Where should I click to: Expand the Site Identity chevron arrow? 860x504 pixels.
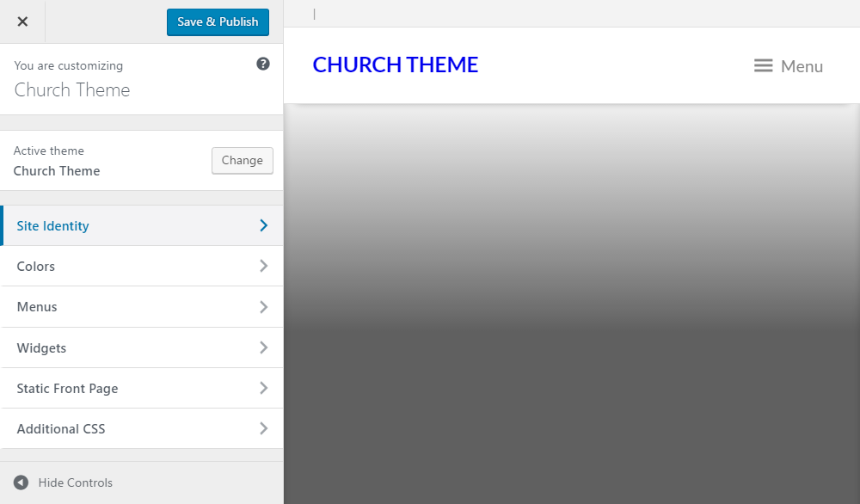click(x=264, y=225)
